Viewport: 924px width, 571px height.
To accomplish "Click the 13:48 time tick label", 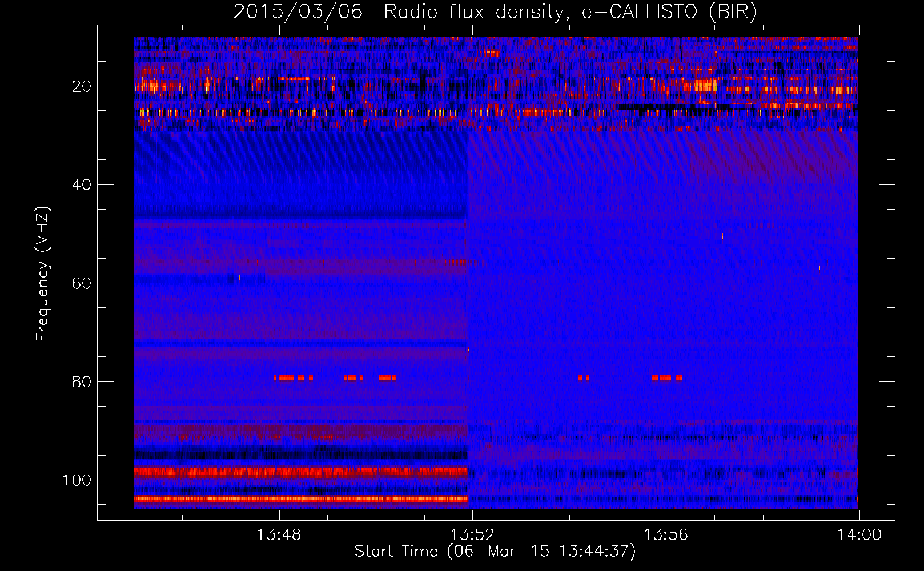I will click(279, 535).
